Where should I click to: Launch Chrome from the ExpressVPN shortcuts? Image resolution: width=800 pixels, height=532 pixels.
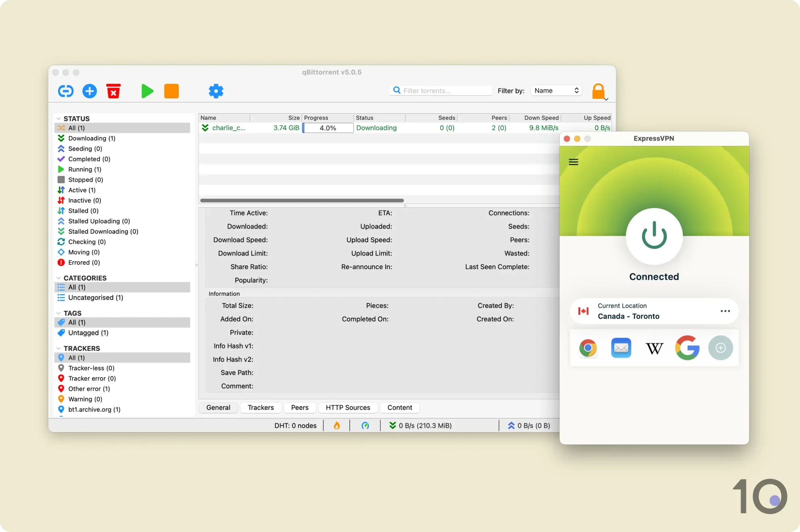588,348
